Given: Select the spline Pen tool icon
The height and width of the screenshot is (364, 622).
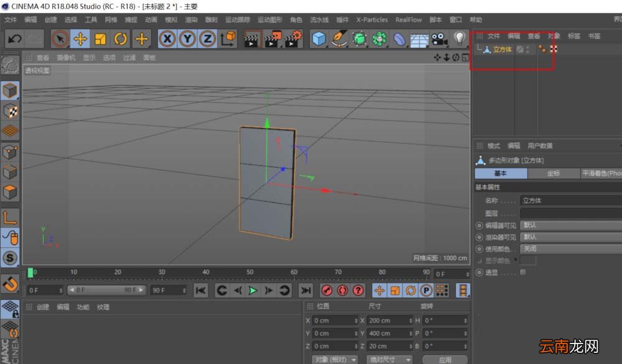Looking at the screenshot, I should point(339,39).
